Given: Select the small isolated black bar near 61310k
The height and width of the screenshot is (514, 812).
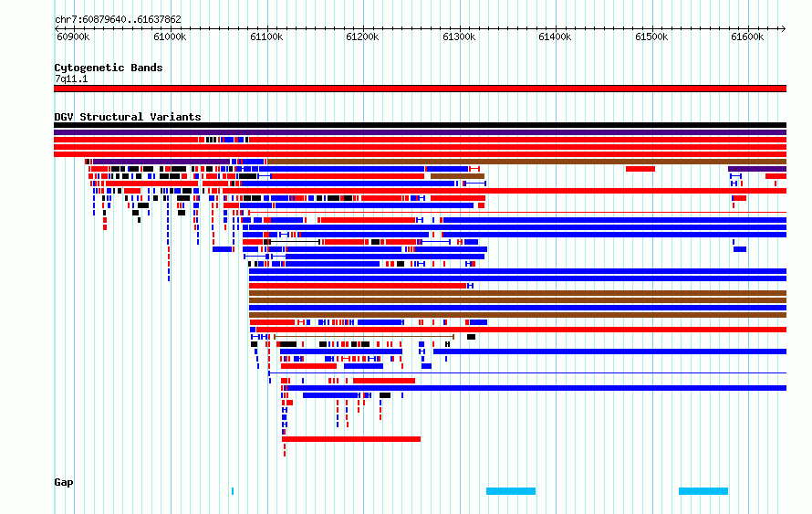Looking at the screenshot, I should tap(472, 337).
